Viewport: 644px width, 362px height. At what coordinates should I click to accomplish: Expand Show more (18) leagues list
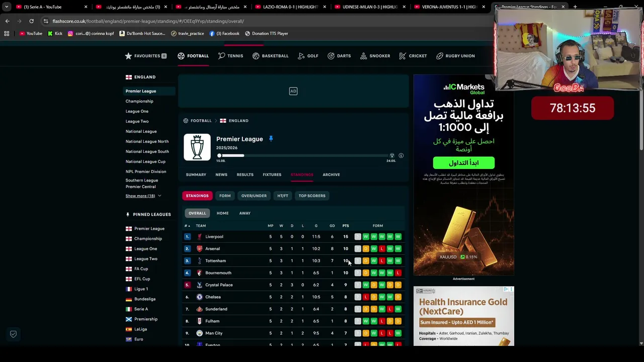(x=143, y=196)
